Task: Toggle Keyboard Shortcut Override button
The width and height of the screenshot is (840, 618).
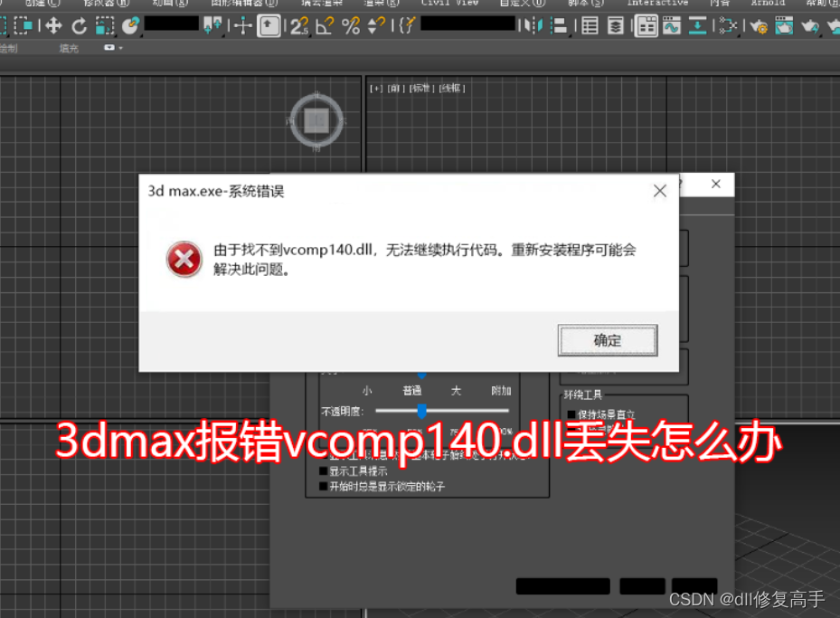Action: point(269,25)
